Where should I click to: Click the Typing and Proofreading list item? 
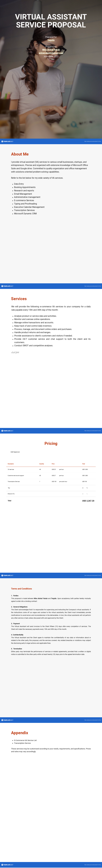[26, 204]
